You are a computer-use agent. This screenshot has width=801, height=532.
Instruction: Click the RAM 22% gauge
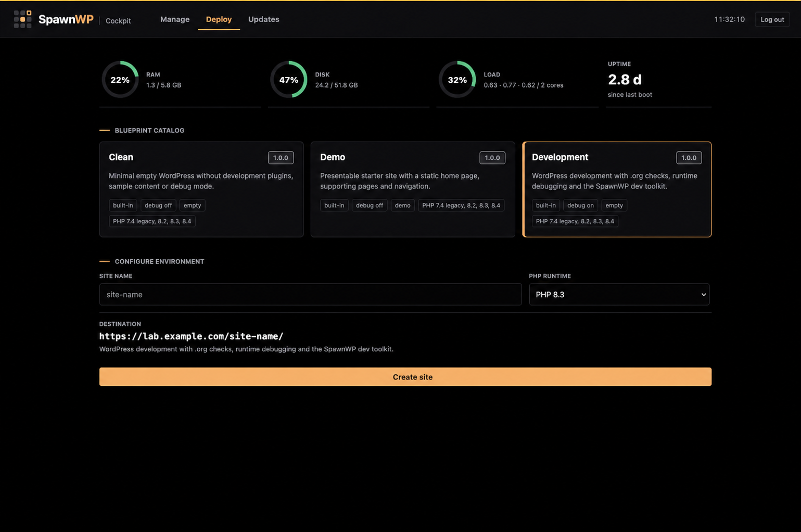pyautogui.click(x=120, y=80)
